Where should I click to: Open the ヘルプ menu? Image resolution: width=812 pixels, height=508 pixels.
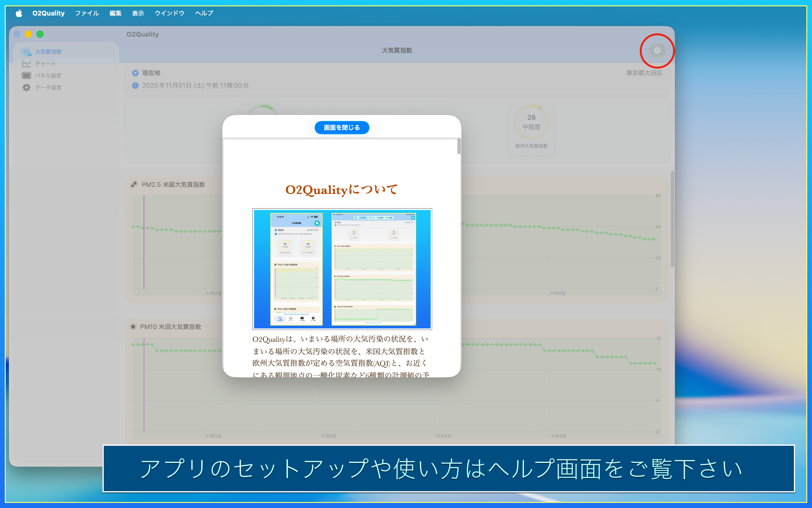(x=204, y=13)
